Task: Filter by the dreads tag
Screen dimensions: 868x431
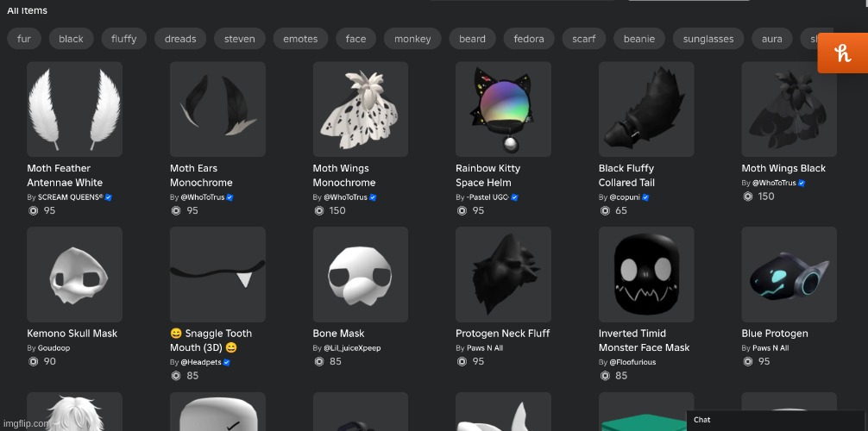Action: point(180,39)
